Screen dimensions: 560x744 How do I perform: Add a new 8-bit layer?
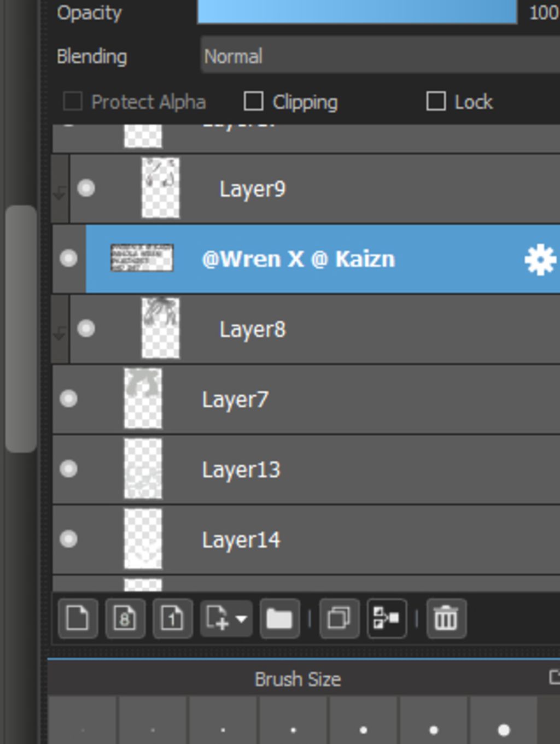[125, 618]
